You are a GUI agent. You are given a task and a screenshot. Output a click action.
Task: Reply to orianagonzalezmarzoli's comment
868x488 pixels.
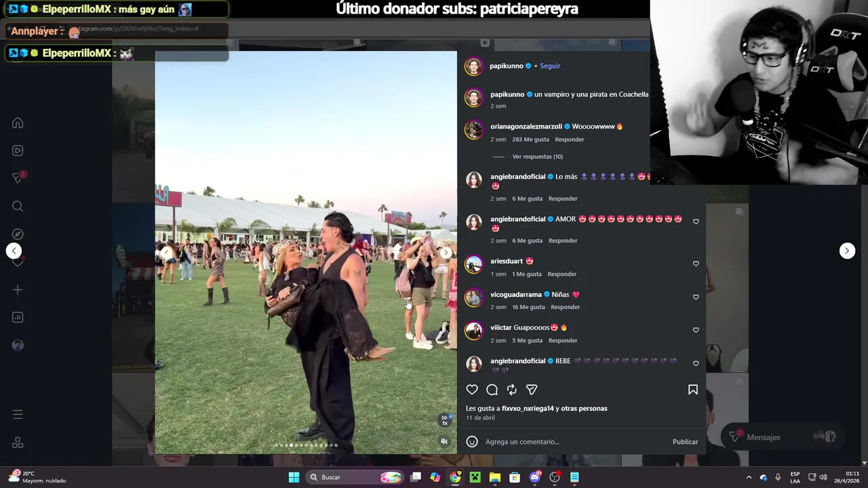point(569,140)
